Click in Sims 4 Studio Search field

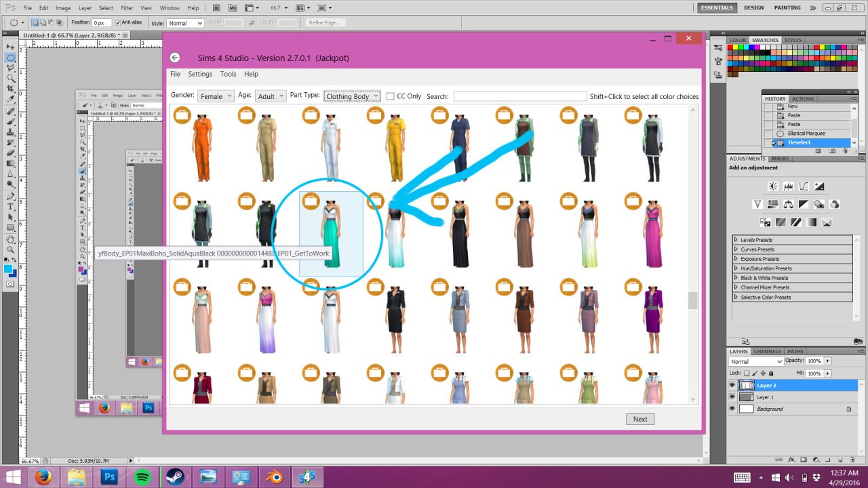click(x=520, y=96)
